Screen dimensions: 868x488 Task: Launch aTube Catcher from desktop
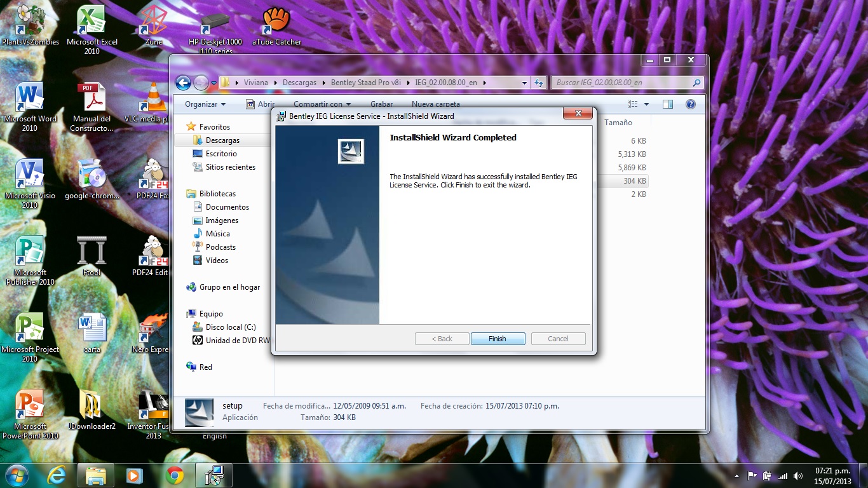coord(276,27)
